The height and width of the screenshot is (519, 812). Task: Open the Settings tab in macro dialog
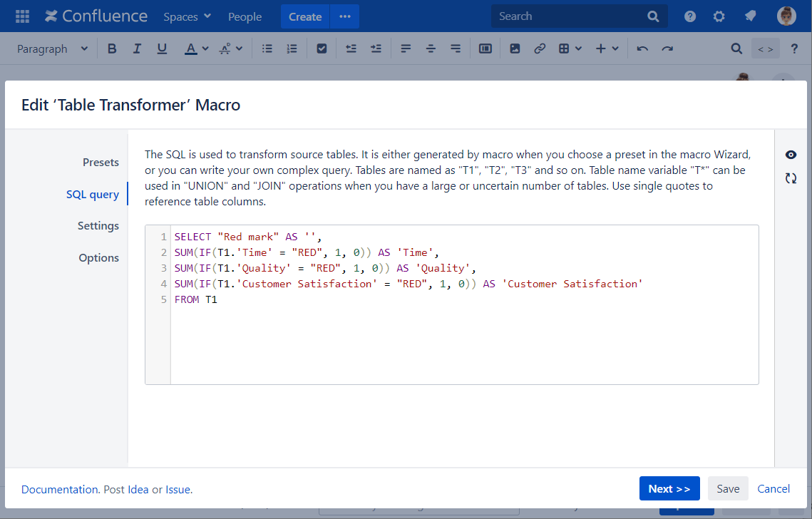pos(98,225)
